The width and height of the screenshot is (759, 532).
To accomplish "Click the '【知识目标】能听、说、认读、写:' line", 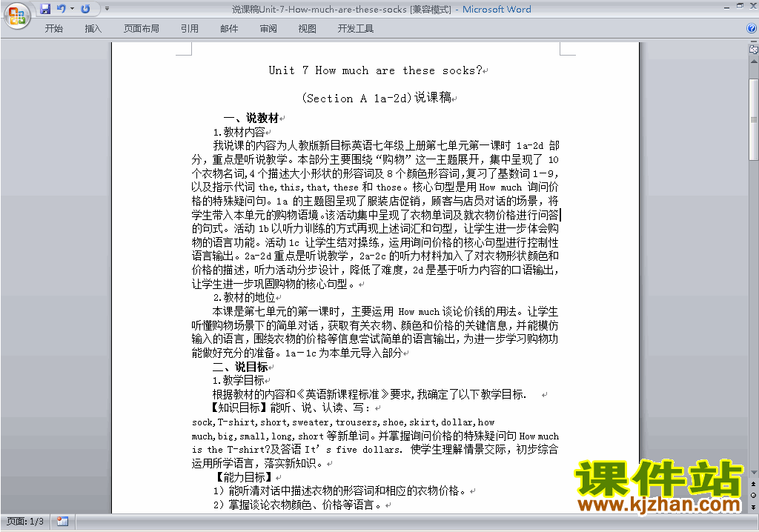I will pyautogui.click(x=291, y=408).
